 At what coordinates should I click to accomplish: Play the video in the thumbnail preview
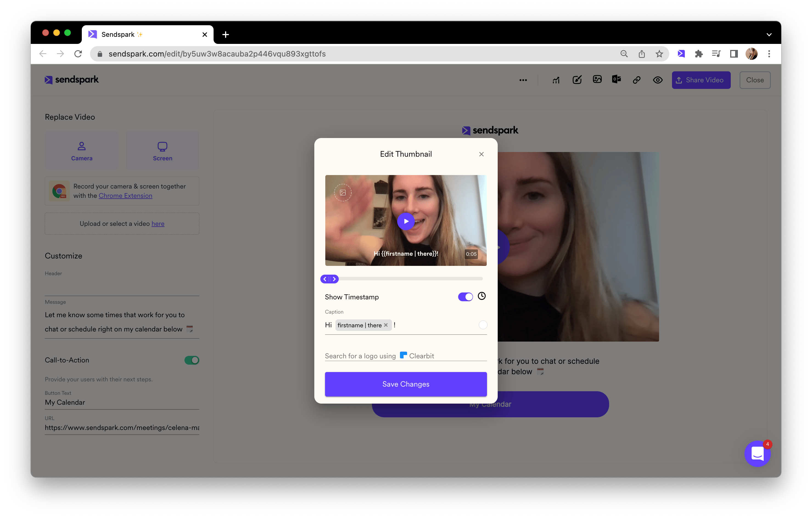[x=406, y=221]
